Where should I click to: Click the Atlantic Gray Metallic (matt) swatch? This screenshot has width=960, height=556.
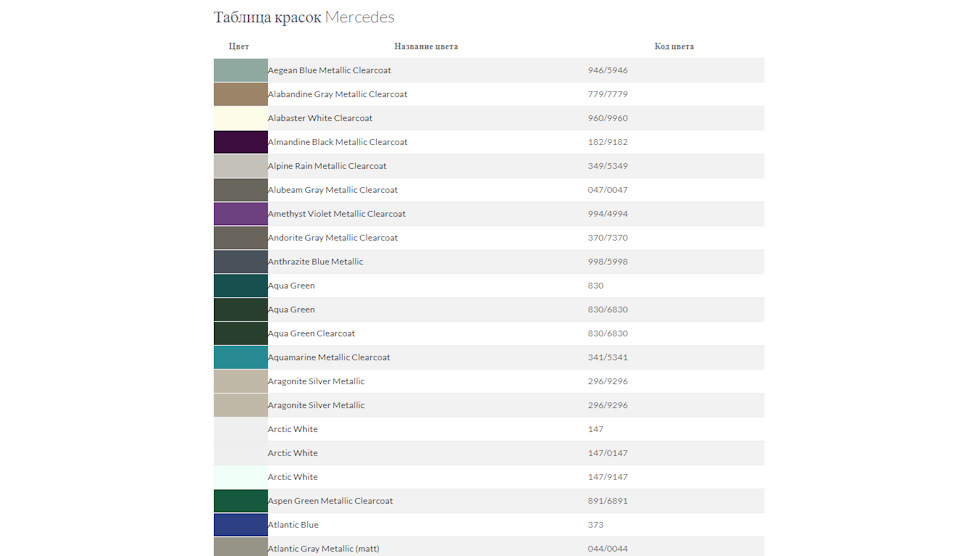[x=241, y=547]
